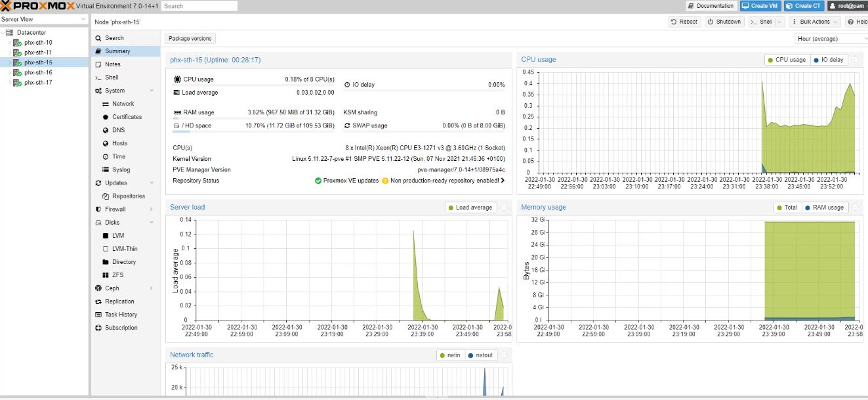The image size is (868, 400).
Task: Open the Hour (average) timeframe dropdown
Action: pos(831,39)
